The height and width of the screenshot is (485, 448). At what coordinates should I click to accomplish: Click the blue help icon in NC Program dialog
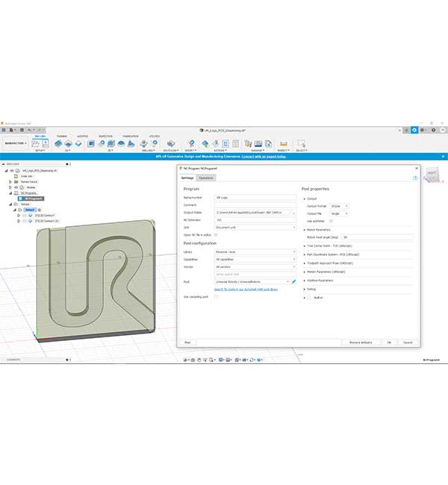coord(415,178)
